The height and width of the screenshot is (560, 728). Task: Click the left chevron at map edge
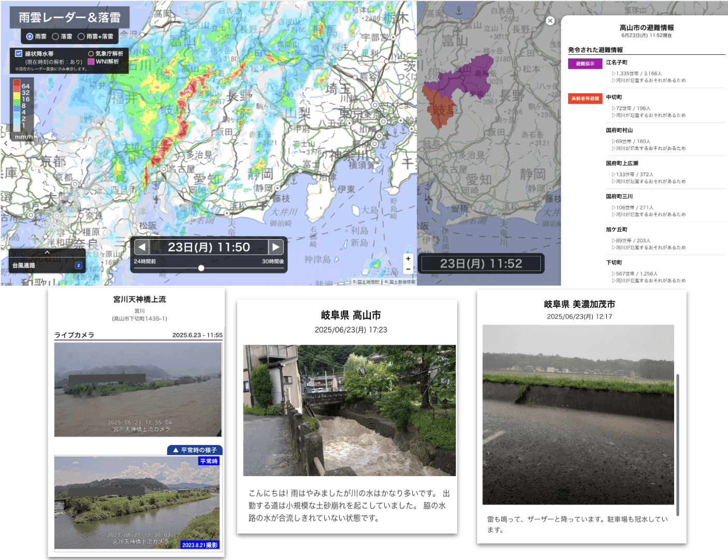click(6, 143)
